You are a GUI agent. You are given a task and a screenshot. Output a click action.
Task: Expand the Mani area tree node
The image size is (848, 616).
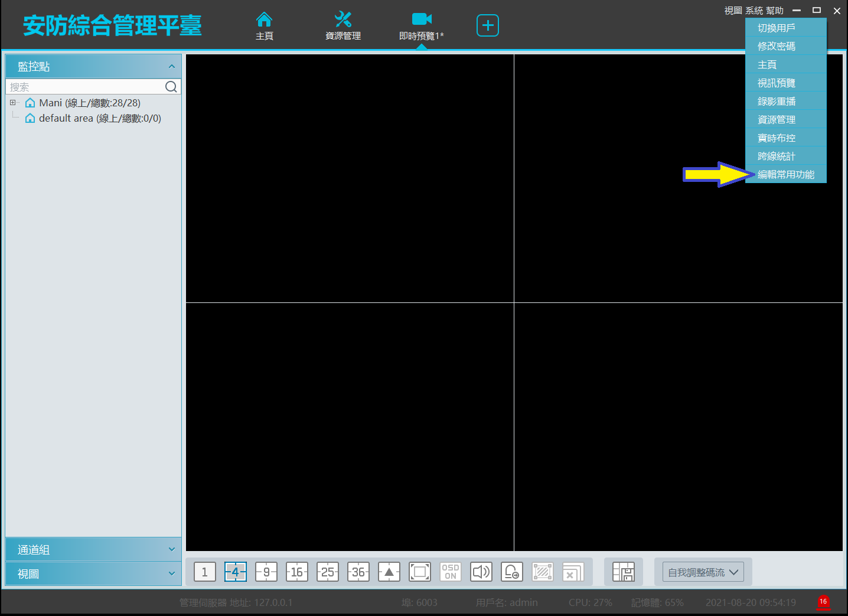click(x=12, y=103)
